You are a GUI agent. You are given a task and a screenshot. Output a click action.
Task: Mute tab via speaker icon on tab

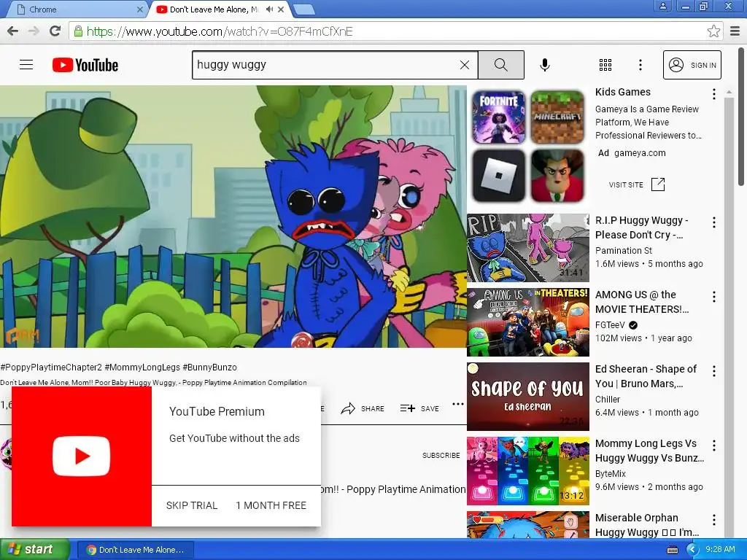click(x=270, y=9)
